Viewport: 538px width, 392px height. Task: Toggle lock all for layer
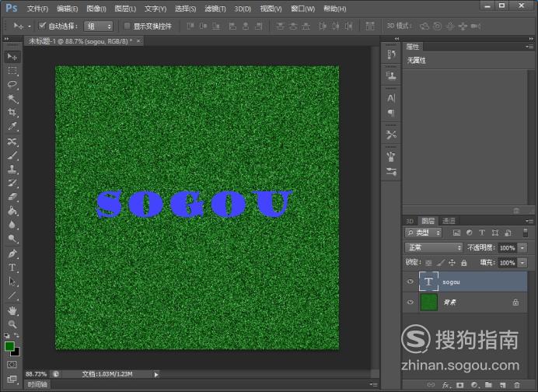464,263
